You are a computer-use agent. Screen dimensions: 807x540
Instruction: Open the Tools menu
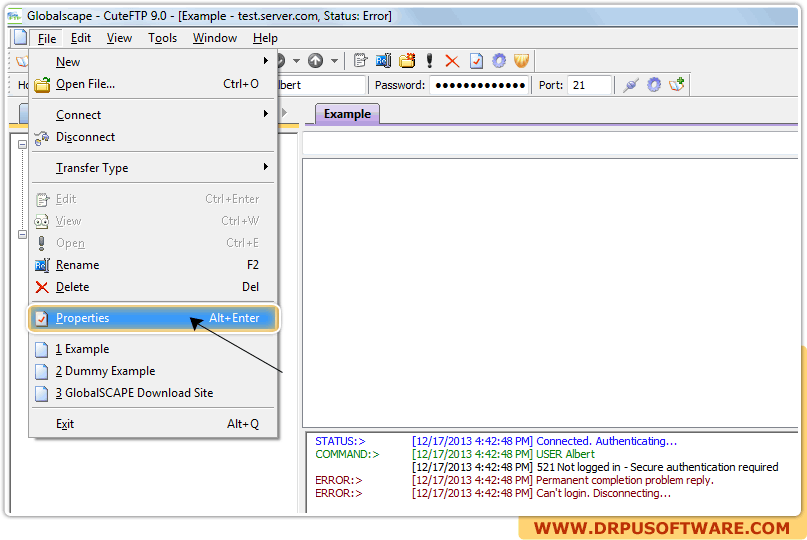[x=162, y=38]
